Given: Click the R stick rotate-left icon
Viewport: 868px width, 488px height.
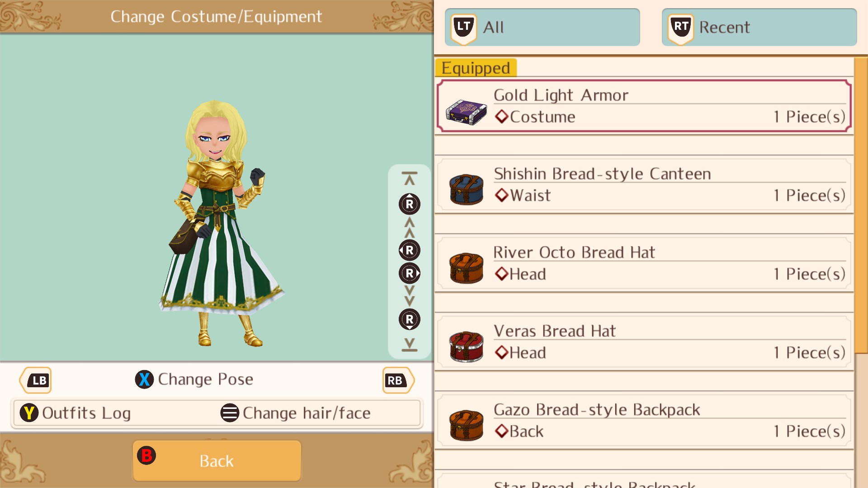Looking at the screenshot, I should [409, 250].
